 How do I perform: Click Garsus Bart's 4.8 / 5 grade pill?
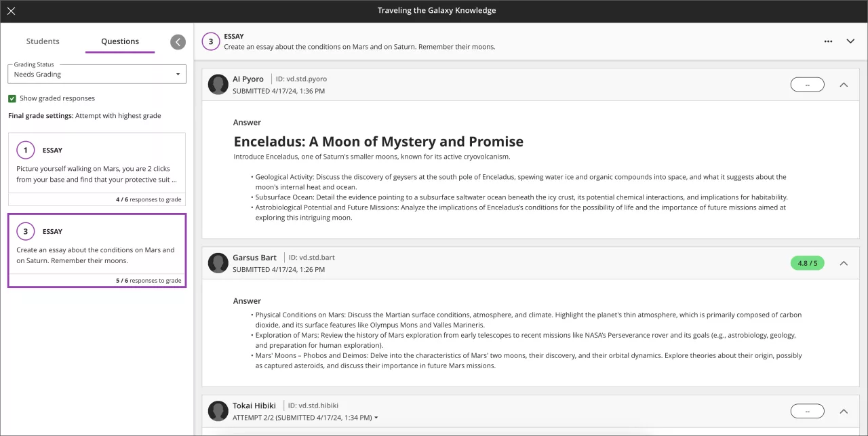click(x=807, y=263)
